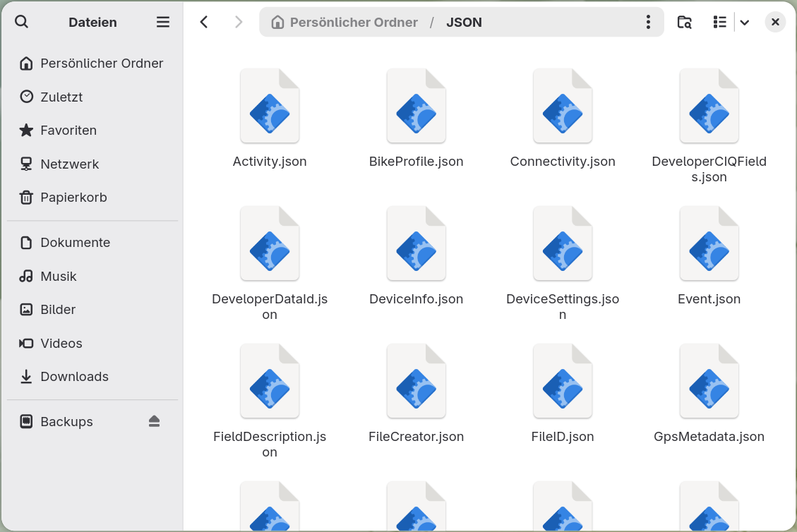Open Netzwerk in the sidebar

coord(92,164)
